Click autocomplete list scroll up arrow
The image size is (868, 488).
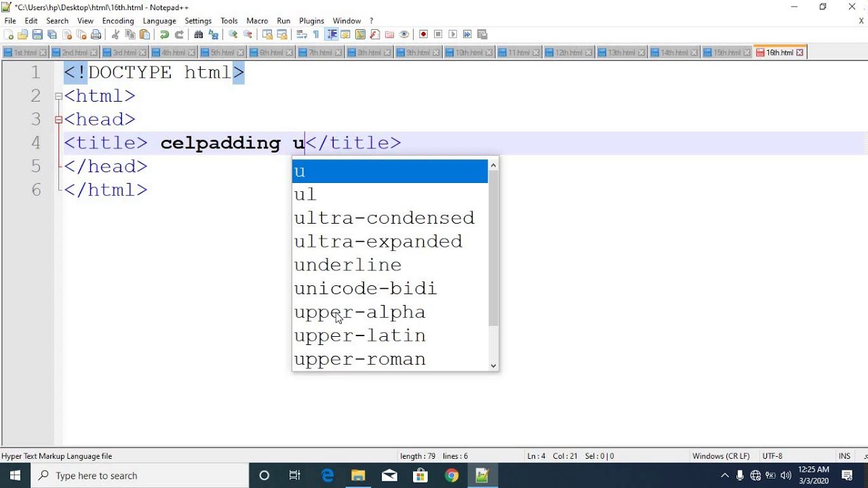(x=493, y=165)
